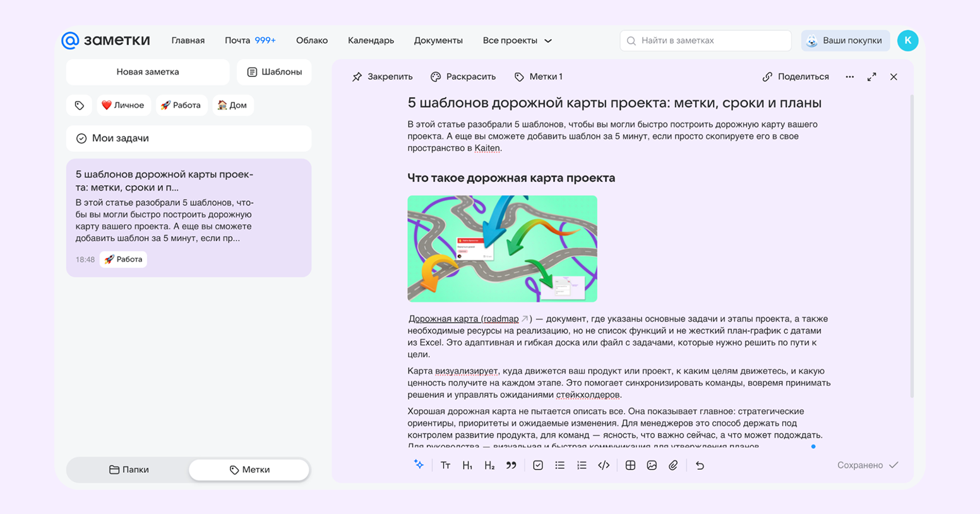The width and height of the screenshot is (980, 514).
Task: Enable the Личное tag filter
Action: coord(124,105)
